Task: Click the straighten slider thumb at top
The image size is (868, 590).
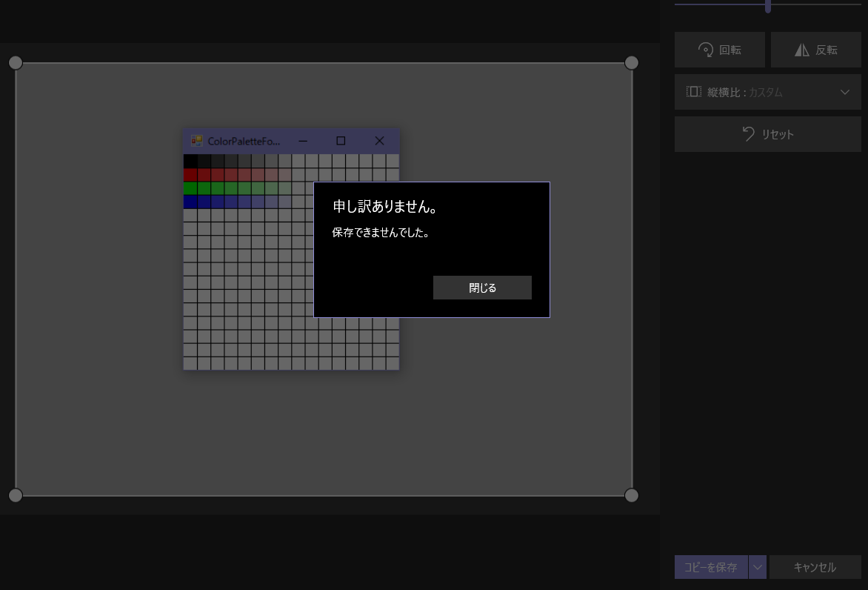Action: [x=768, y=6]
